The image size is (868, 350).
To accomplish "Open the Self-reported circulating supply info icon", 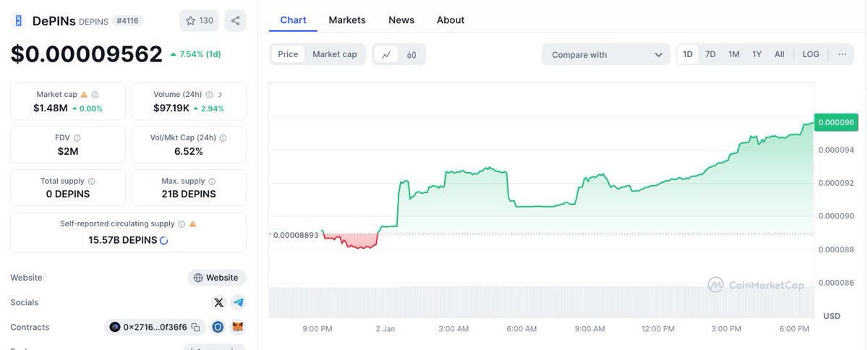I will pyautogui.click(x=182, y=224).
